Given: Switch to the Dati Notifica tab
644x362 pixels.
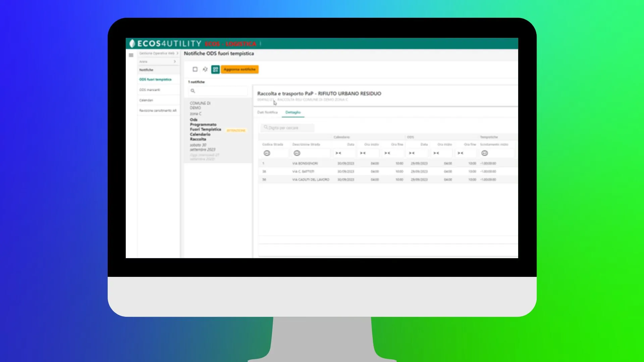Looking at the screenshot, I should point(267,112).
